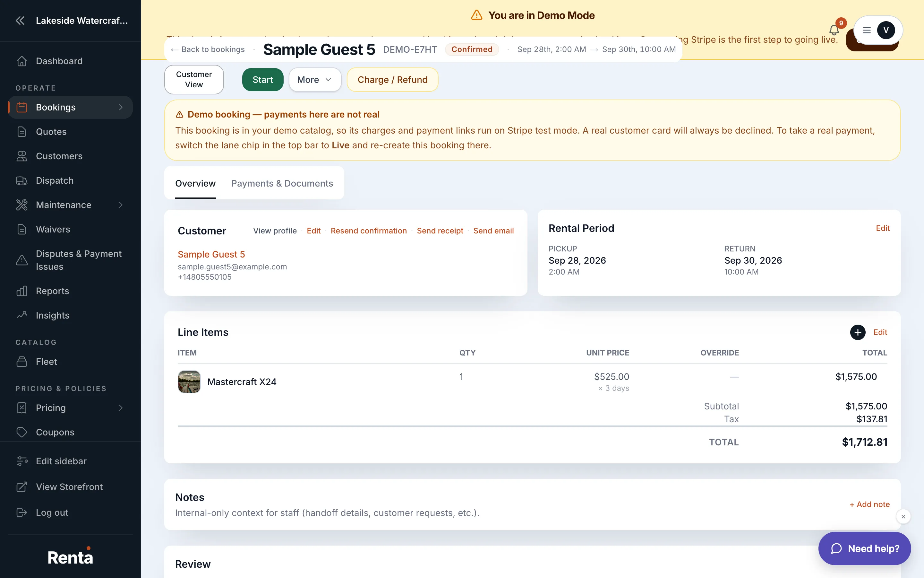Click Mastercraft X24 item name
This screenshot has width=924, height=578.
242,382
